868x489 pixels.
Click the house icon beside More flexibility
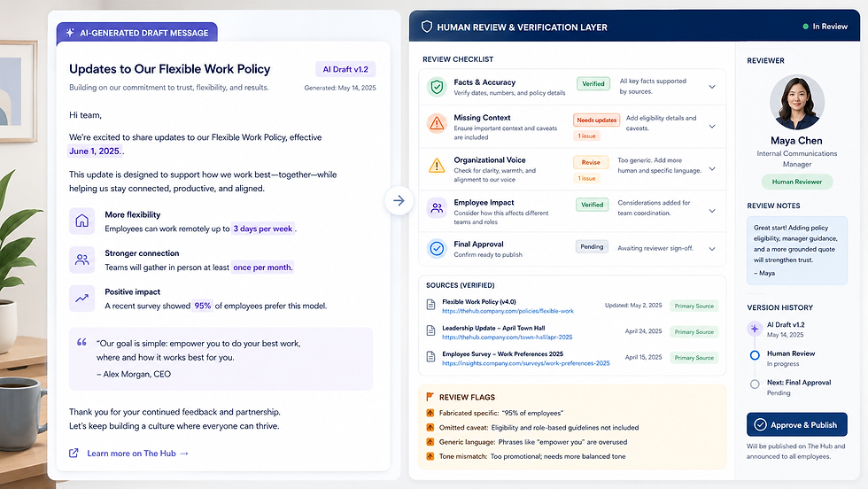point(81,221)
